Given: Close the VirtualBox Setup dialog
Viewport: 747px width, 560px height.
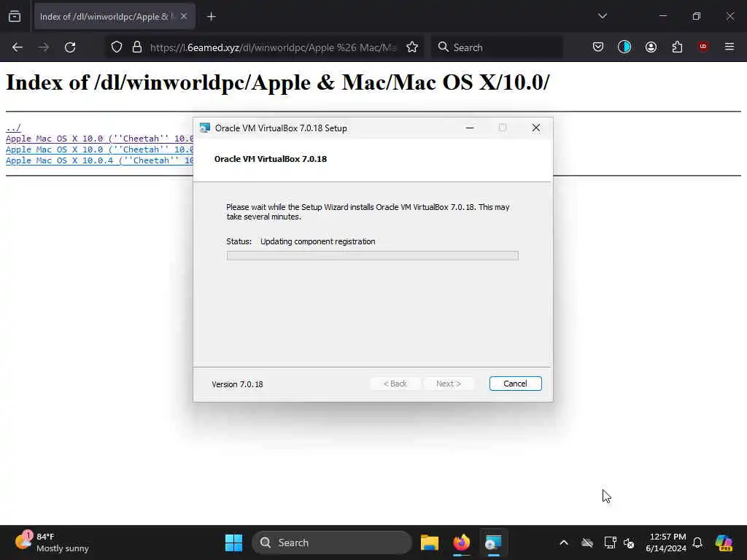Looking at the screenshot, I should [536, 128].
